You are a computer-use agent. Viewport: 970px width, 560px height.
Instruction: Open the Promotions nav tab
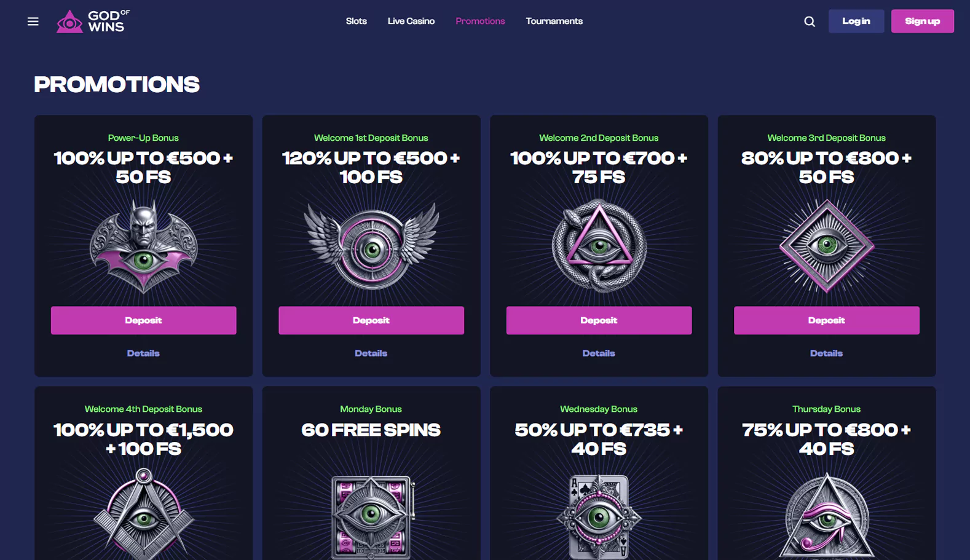click(x=480, y=21)
